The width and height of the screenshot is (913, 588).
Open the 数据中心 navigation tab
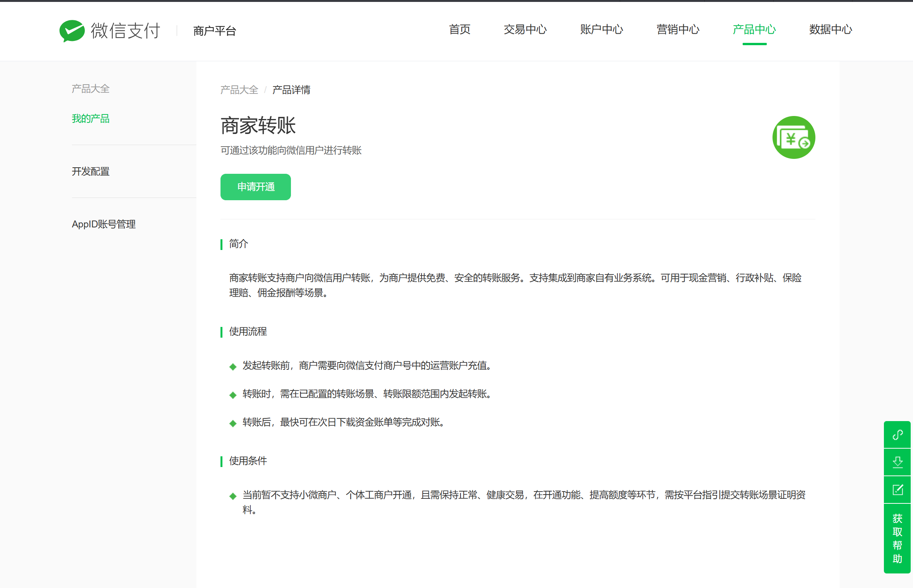pyautogui.click(x=830, y=29)
